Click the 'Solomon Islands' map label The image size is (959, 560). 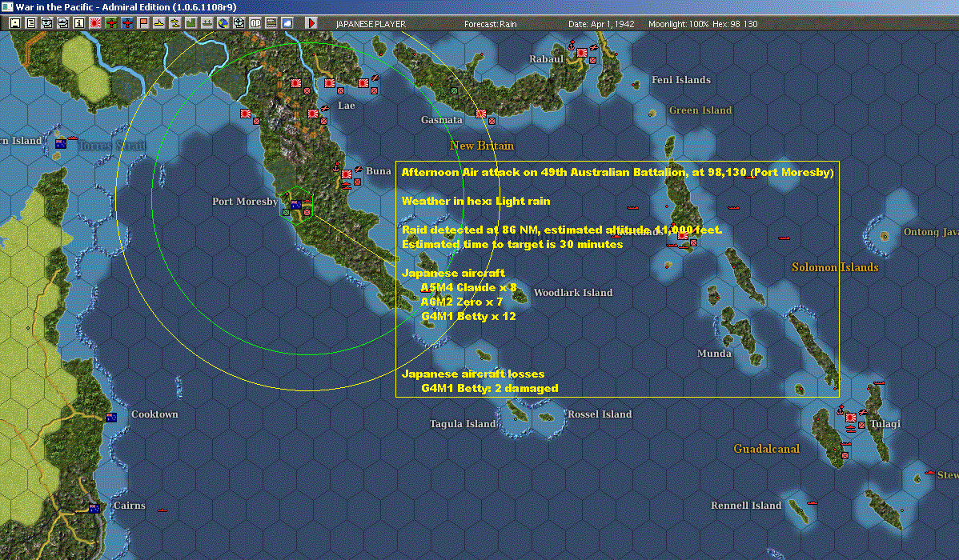835,267
